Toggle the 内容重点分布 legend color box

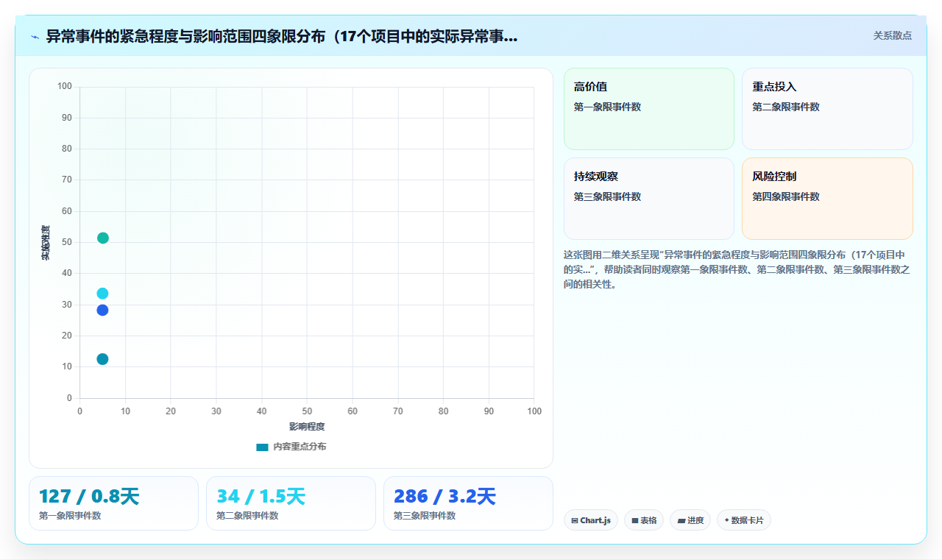tap(262, 447)
